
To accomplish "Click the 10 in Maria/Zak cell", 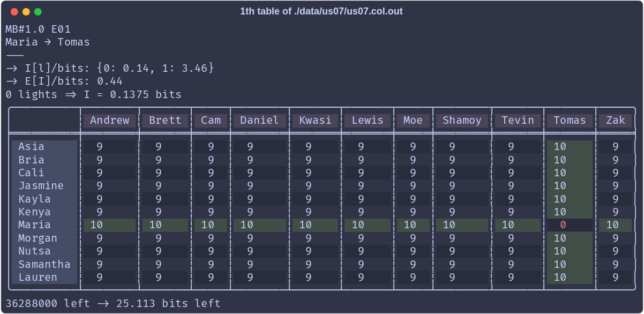I will click(612, 225).
